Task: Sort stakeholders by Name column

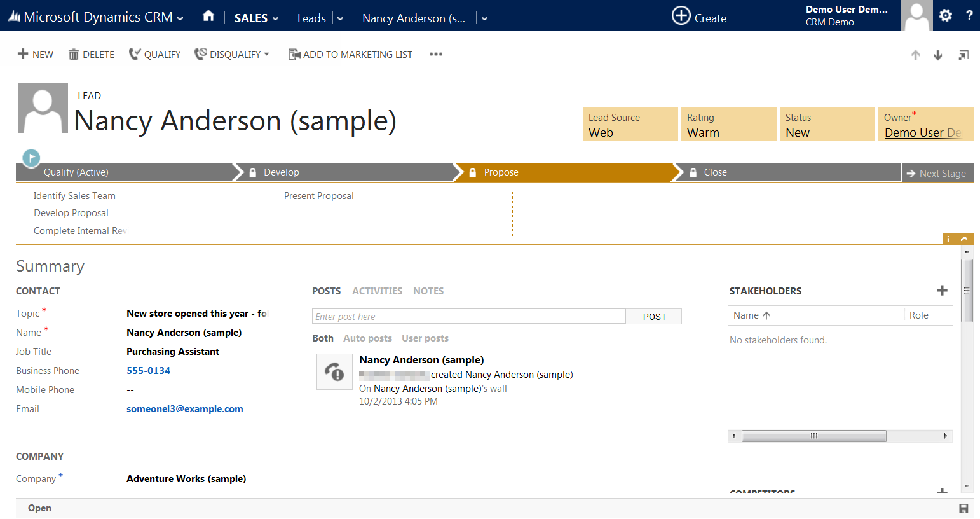Action: point(751,315)
